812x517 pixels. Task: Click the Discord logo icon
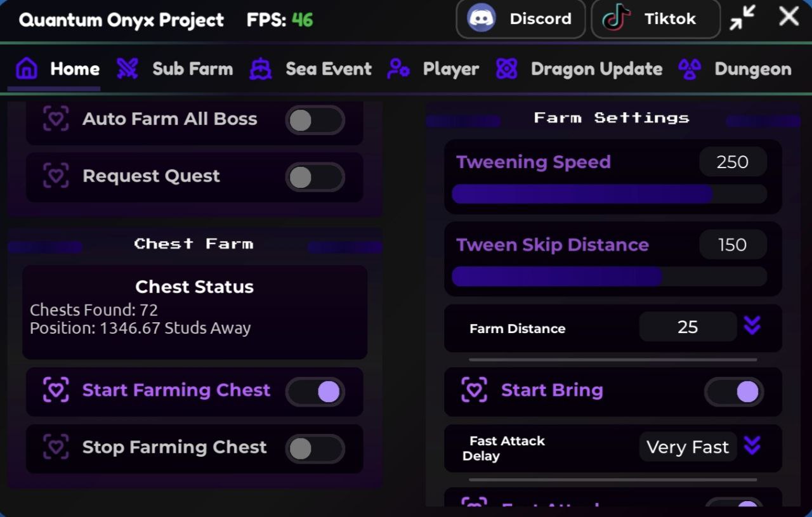click(481, 18)
